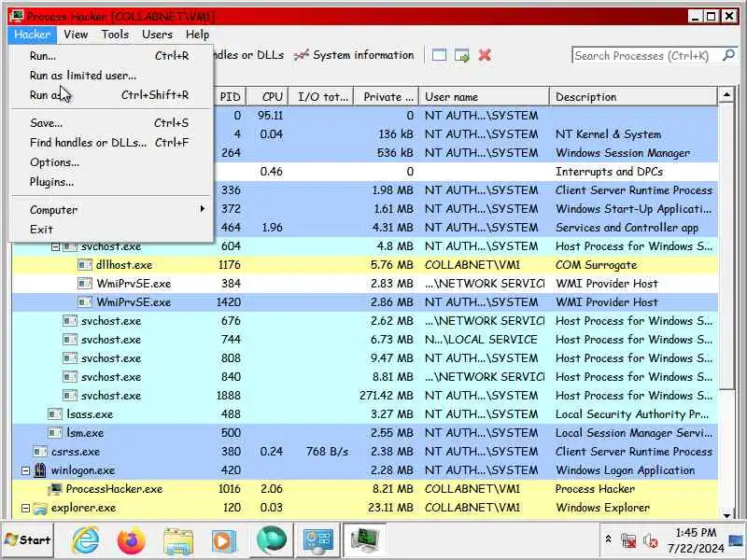Sort by the CPU column header
Image resolution: width=747 pixels, height=560 pixels.
pyautogui.click(x=268, y=97)
